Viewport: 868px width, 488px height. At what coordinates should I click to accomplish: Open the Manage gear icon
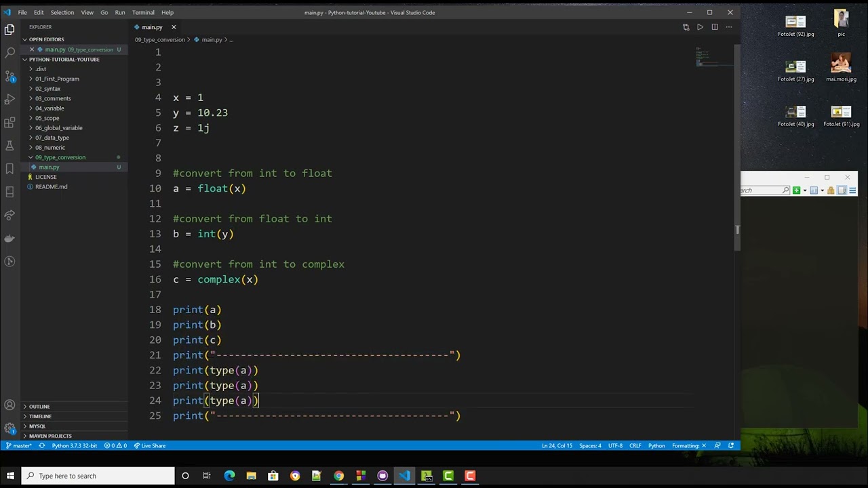9,428
